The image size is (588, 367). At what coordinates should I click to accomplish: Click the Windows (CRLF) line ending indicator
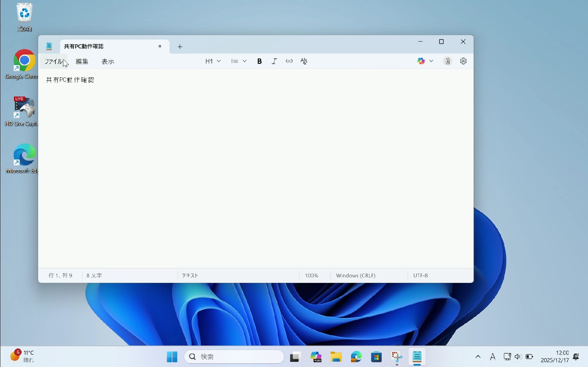(x=356, y=275)
